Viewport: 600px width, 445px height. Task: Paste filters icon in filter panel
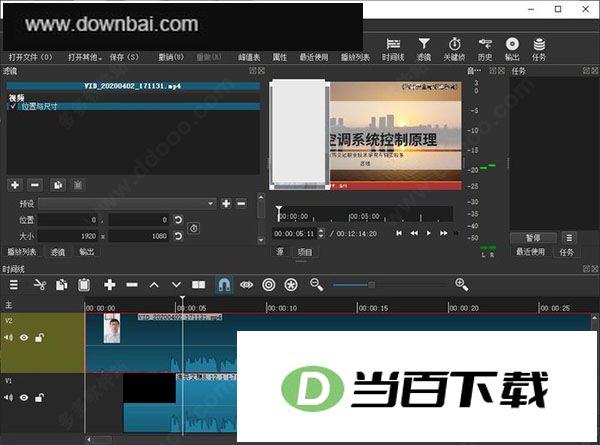(x=78, y=185)
